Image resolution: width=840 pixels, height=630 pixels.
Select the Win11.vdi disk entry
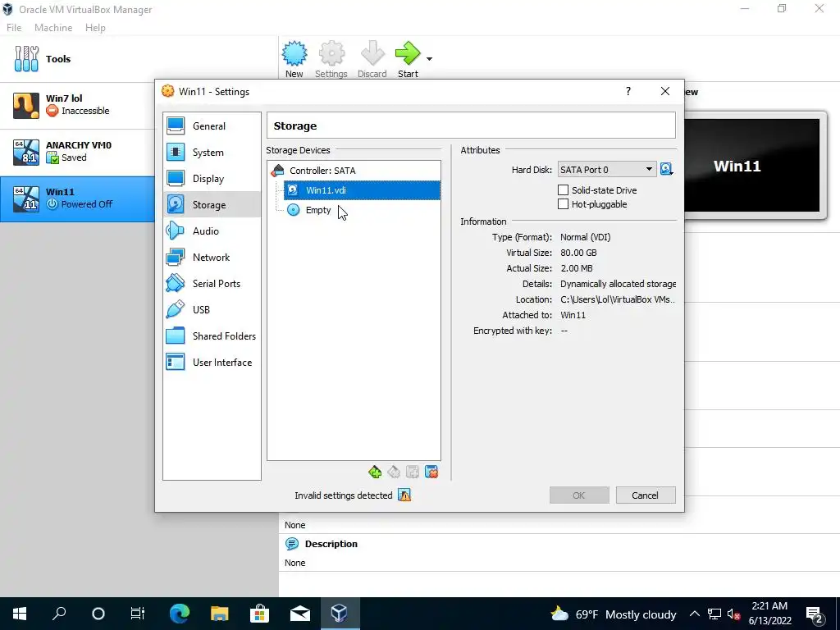[362, 190]
